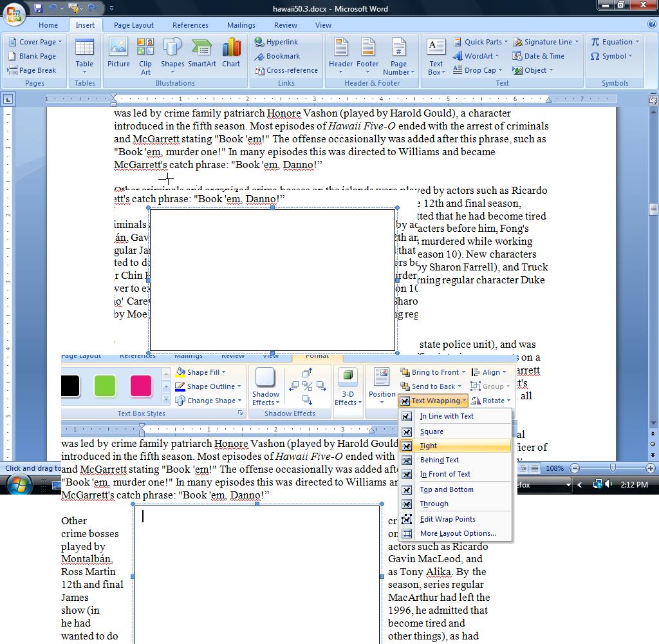Screen dimensions: 659x644
Task: Click Nudge Shadow Right icon
Action: pos(321,386)
